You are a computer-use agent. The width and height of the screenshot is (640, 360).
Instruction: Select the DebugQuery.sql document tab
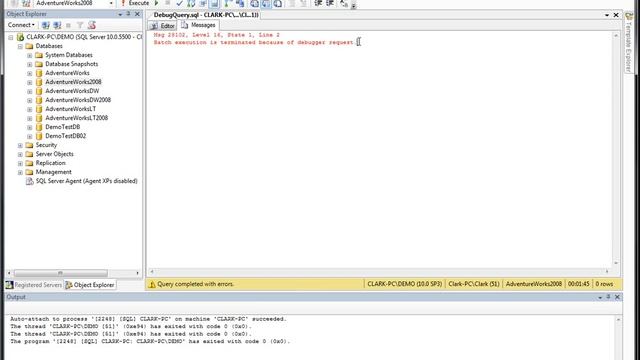pos(206,15)
